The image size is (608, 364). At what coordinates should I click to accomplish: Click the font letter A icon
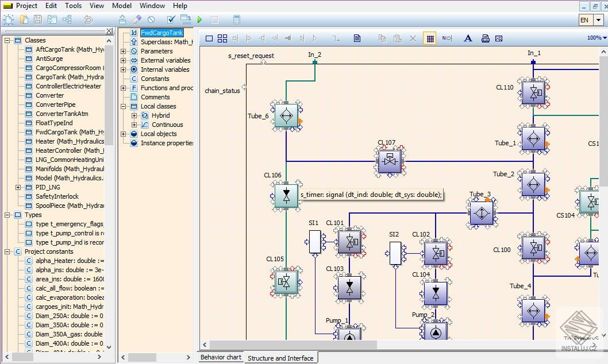point(468,38)
